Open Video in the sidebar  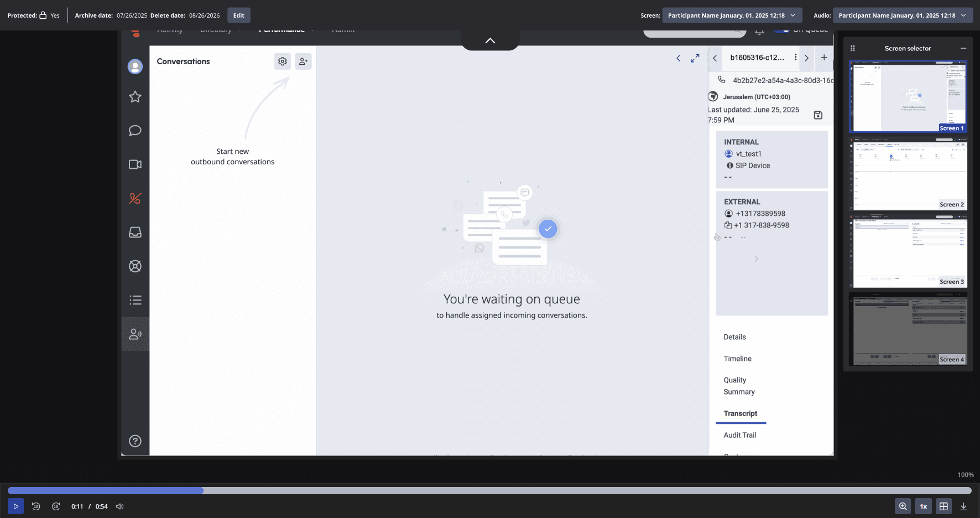(x=135, y=164)
